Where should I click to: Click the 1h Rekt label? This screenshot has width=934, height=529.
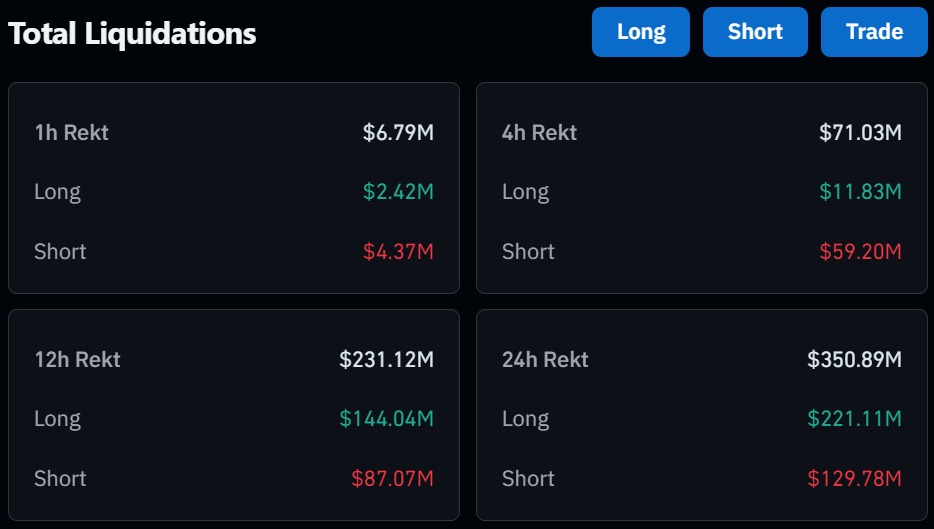coord(71,132)
